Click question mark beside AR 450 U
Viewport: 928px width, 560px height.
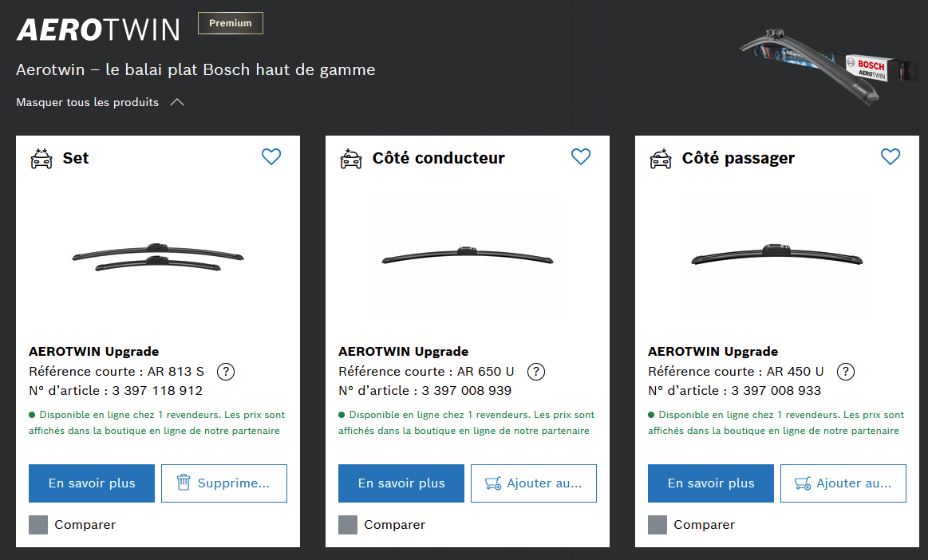(846, 372)
